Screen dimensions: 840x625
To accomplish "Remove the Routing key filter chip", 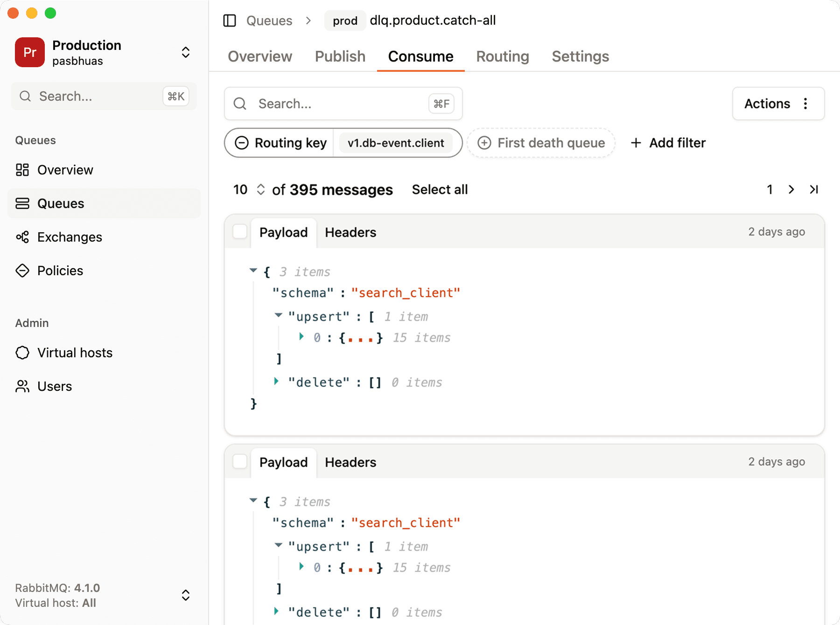I will coord(241,143).
